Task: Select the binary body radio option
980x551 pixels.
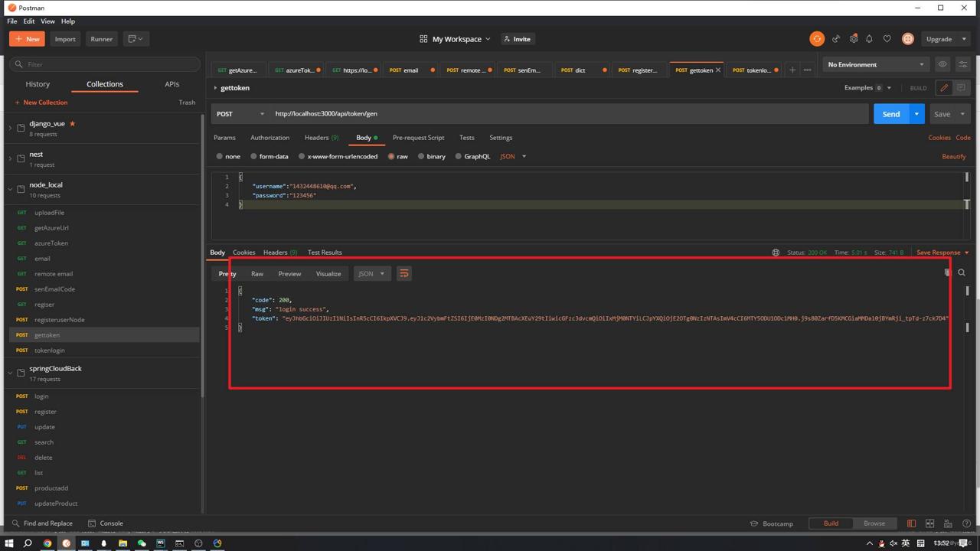Action: tap(421, 156)
